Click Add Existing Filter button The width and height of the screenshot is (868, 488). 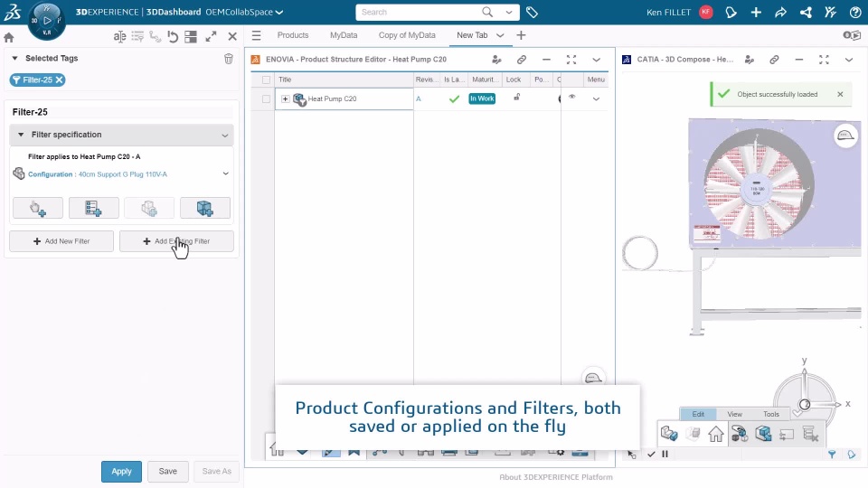pos(176,241)
